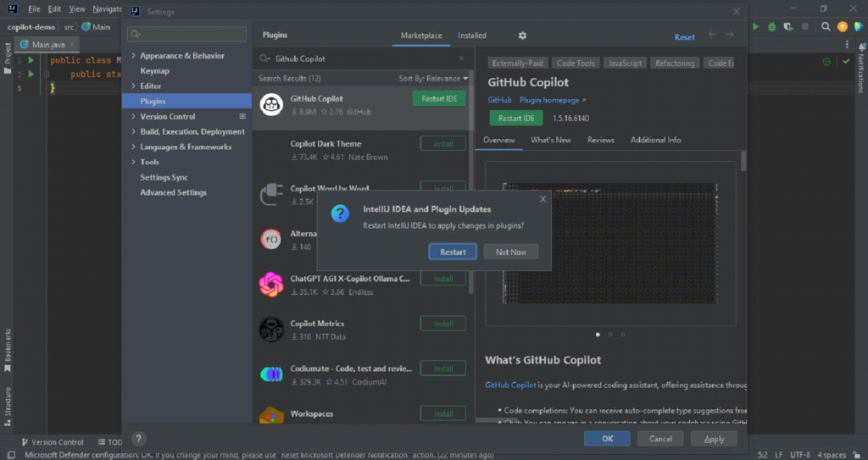Viewport: 868px width, 460px height.
Task: Click the GitHub Copilot plugin logo icon
Action: 271,104
